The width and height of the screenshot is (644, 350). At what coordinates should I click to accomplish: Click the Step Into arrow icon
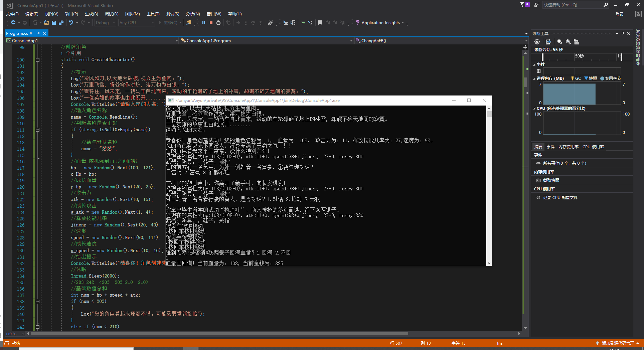246,23
